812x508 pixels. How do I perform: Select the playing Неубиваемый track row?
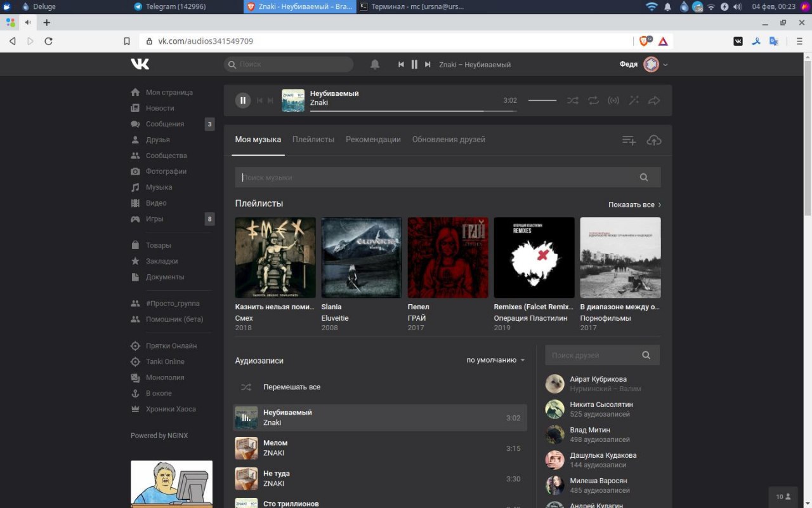pyautogui.click(x=380, y=418)
